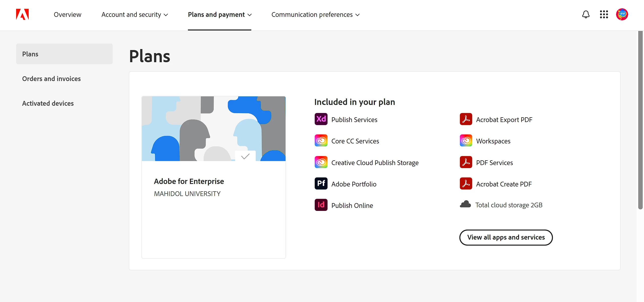Click the Xd Publish Services icon
Image resolution: width=644 pixels, height=302 pixels.
coord(321,119)
